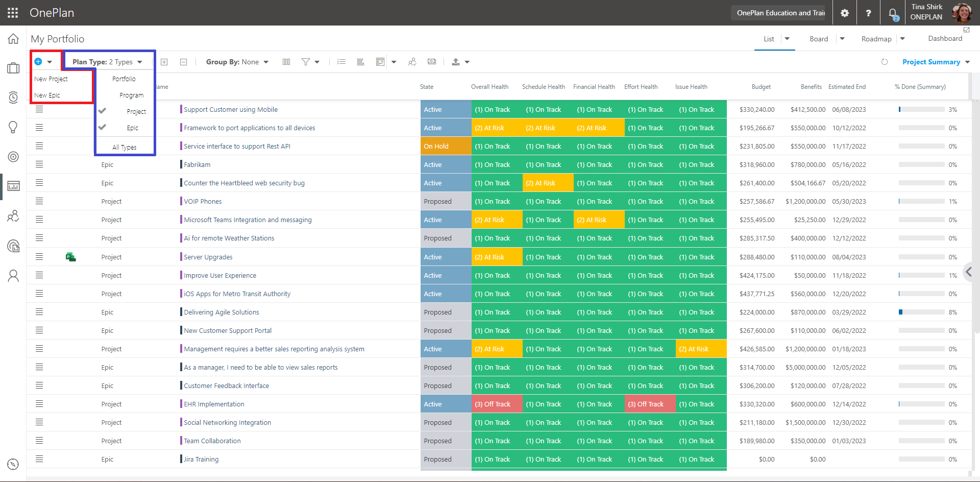Click the blue plus add button

coord(38,62)
